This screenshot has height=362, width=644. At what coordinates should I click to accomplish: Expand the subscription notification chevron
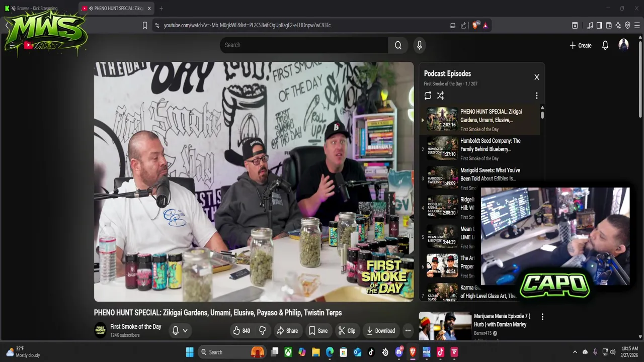[x=185, y=331]
